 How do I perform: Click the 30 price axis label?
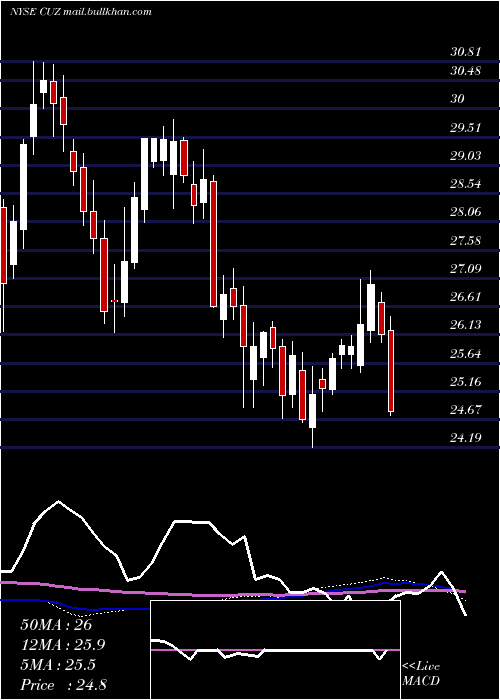(x=457, y=99)
